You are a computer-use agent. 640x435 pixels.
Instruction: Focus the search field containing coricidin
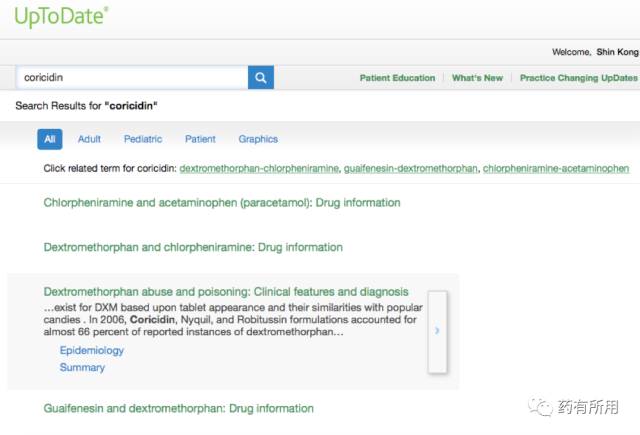click(132, 78)
